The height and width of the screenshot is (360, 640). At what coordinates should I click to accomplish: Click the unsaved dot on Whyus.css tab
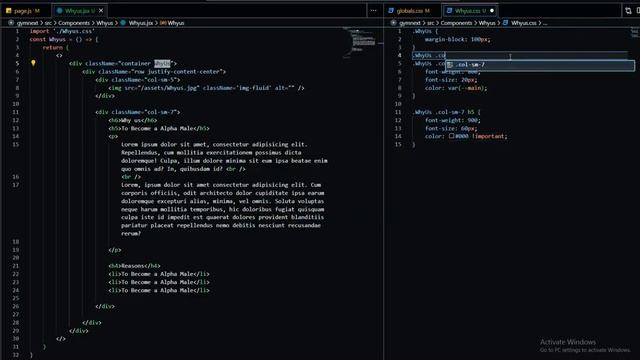click(x=492, y=11)
